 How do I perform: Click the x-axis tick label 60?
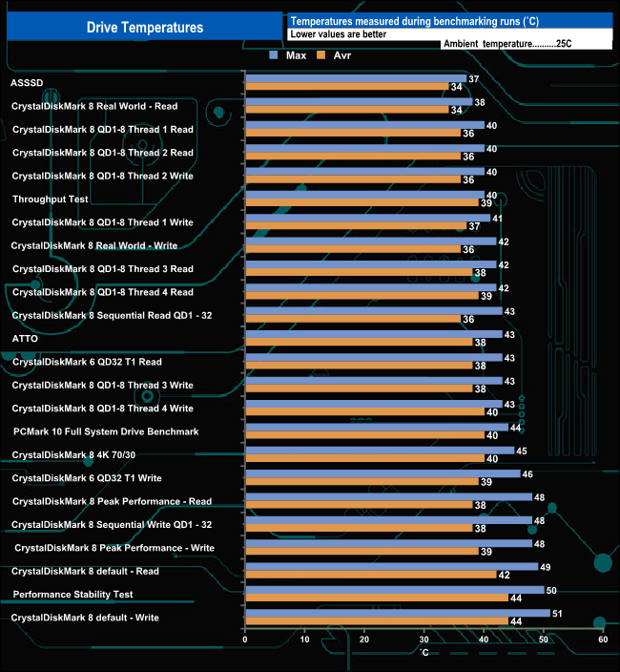pos(603,640)
